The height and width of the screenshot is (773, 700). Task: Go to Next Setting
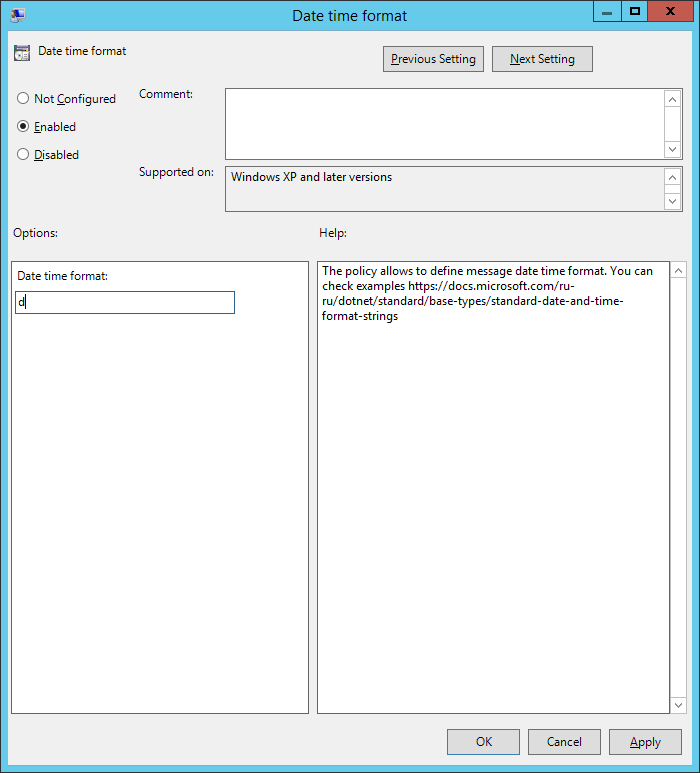tap(542, 59)
